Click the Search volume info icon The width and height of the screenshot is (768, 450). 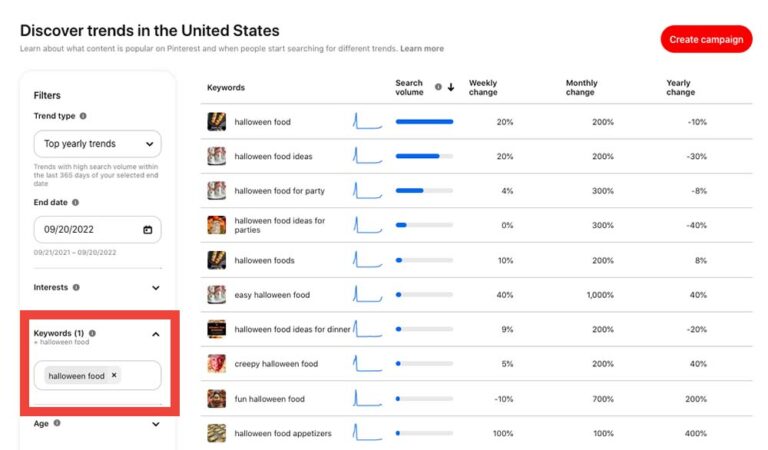(x=438, y=87)
